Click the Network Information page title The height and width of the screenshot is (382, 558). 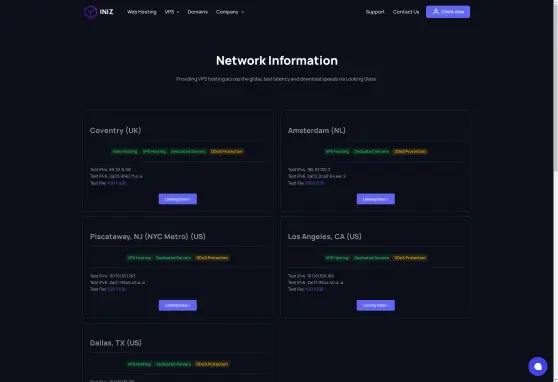click(x=277, y=61)
